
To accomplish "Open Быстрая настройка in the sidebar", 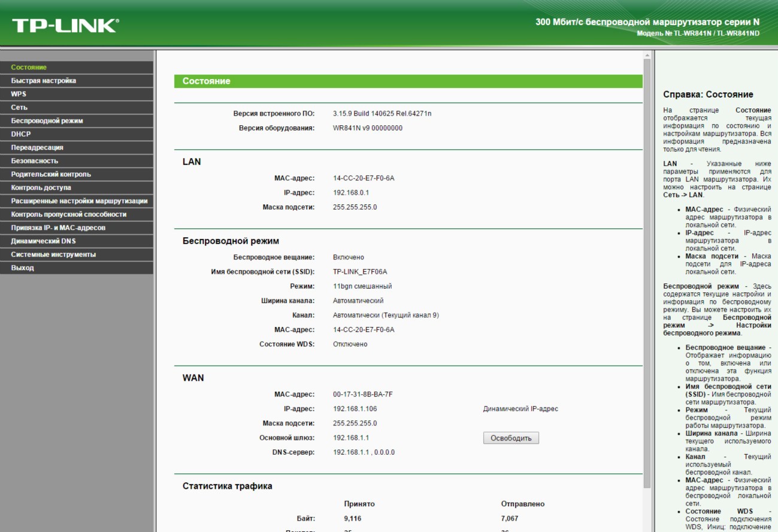I will [44, 81].
